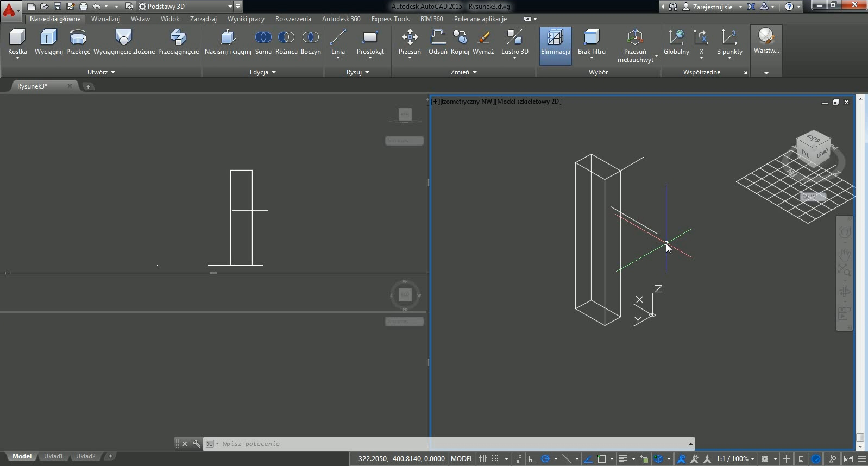
Task: Click the Wymaż erase tool
Action: coord(483,42)
